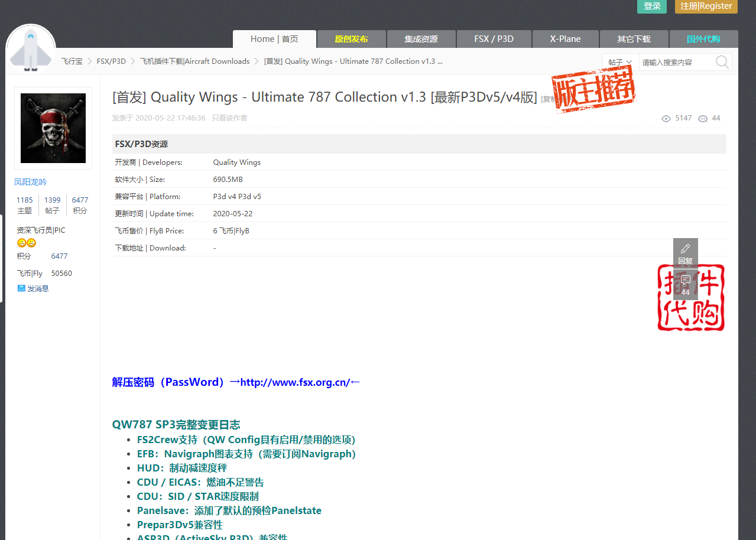Click the 6 飞币|FlyB price value
The width and height of the screenshot is (756, 540).
(231, 231)
